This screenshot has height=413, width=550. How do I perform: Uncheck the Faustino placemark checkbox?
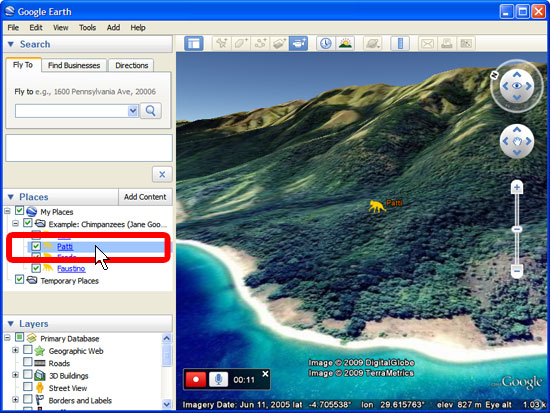(36, 268)
